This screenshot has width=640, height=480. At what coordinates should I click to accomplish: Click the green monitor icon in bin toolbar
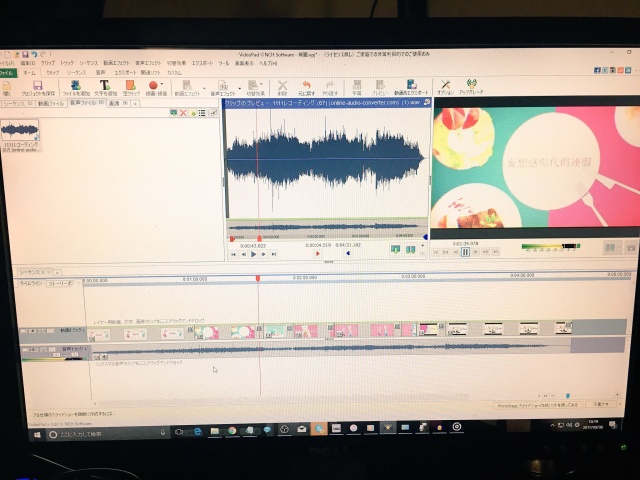[173, 113]
